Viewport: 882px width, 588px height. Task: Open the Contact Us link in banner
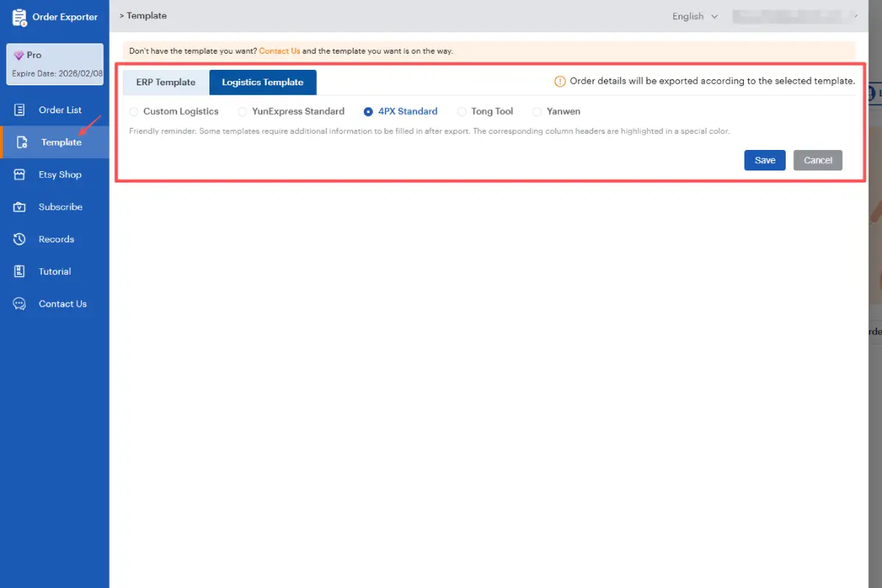click(279, 51)
